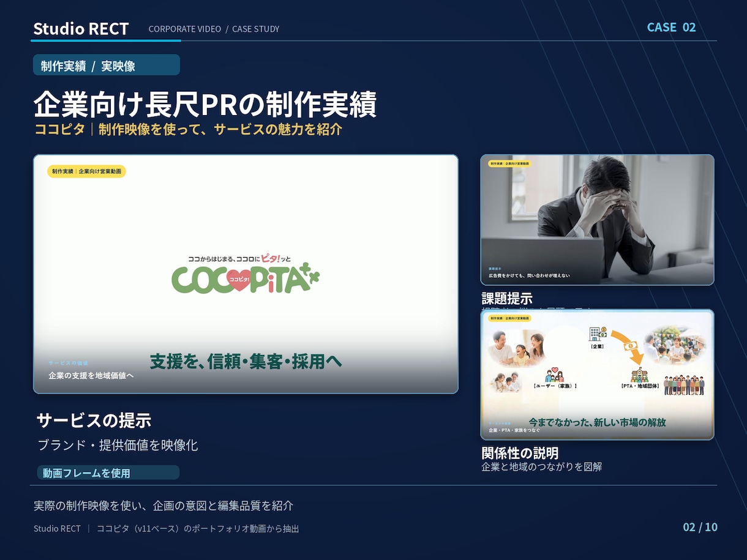
Task: Click the footer Studio RECT credit
Action: (x=57, y=529)
